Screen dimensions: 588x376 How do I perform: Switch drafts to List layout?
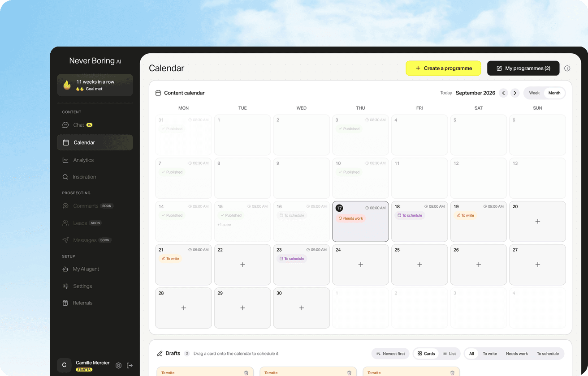click(x=449, y=354)
